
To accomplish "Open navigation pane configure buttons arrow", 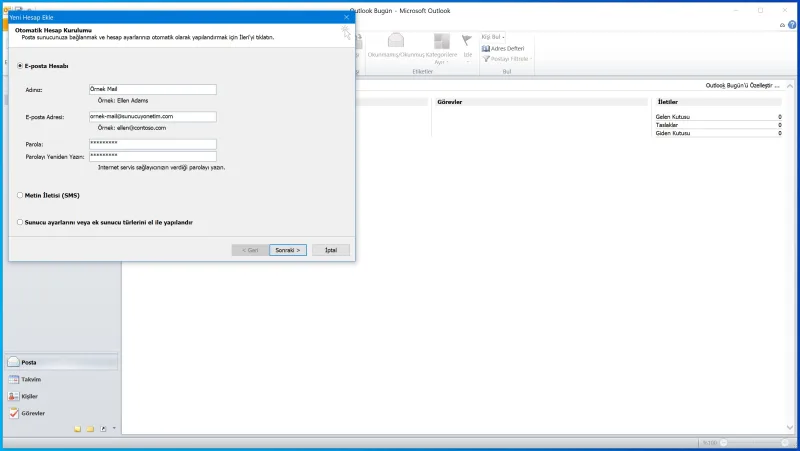I will (114, 429).
